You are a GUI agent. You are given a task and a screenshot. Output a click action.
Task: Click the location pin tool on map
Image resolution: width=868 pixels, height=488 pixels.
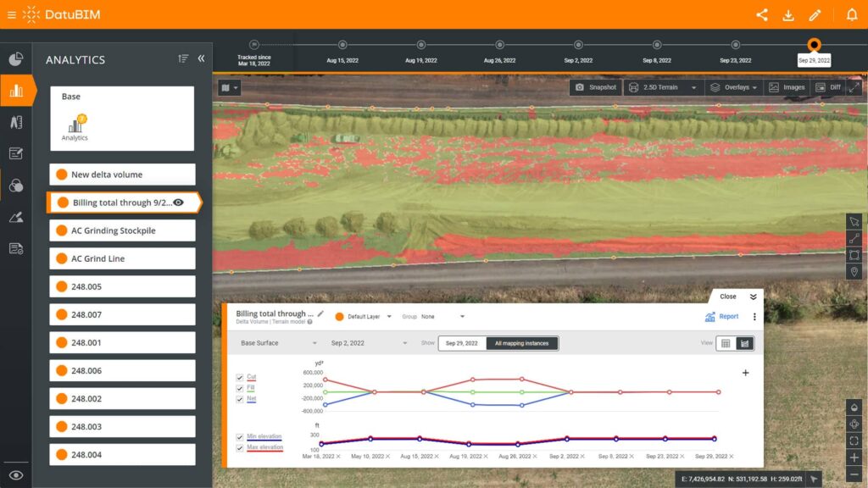[854, 272]
